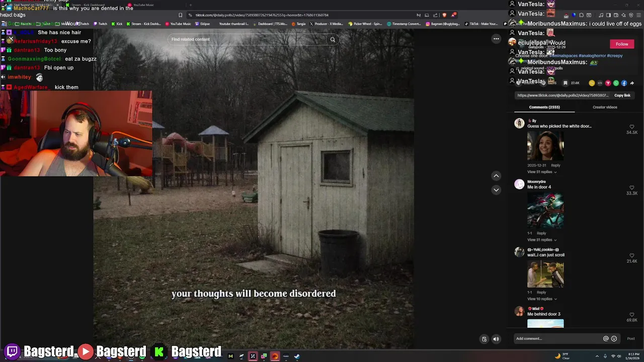Open the Picker Wheel bookmark
This screenshot has height=362, width=644.
pyautogui.click(x=365, y=24)
